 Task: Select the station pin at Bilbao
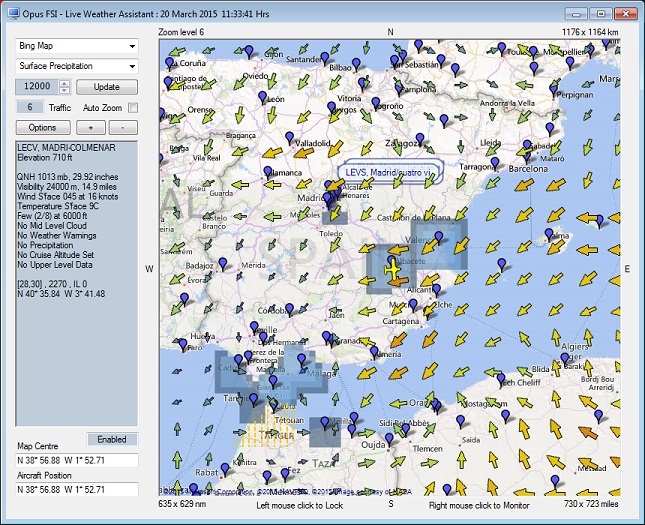tap(356, 64)
